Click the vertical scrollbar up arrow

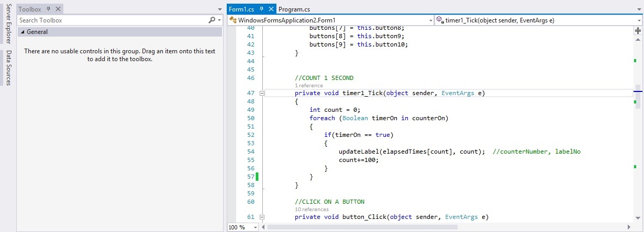[638, 39]
